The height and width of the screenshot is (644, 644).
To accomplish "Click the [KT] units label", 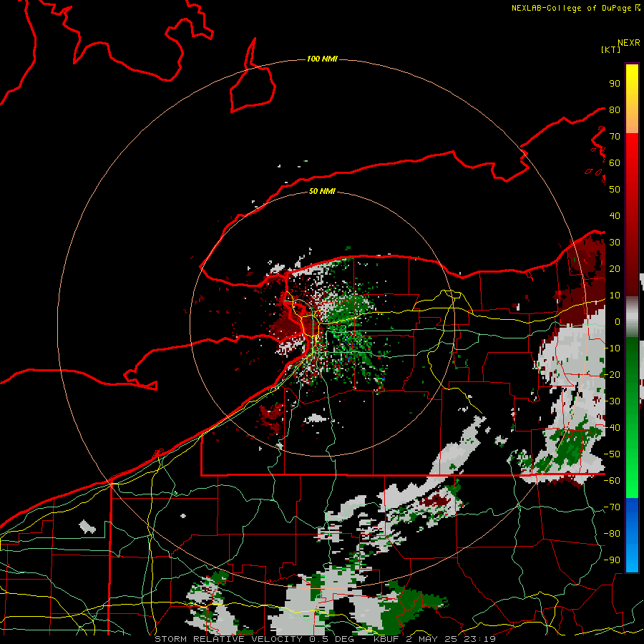I will coord(611,49).
